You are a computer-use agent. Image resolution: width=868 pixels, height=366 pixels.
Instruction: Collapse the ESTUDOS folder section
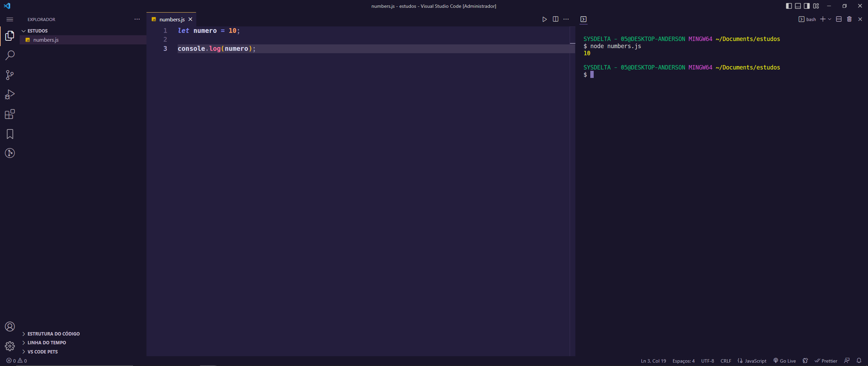point(83,31)
